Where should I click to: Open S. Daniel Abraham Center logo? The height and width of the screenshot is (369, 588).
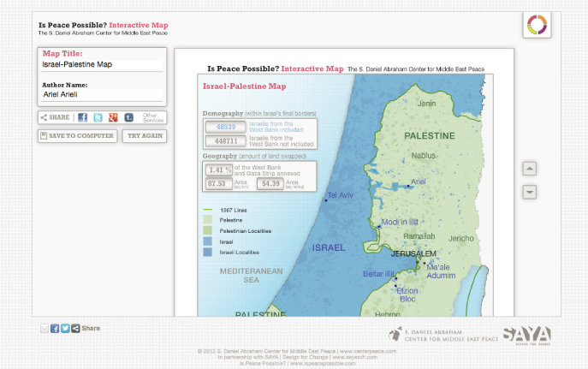tap(443, 335)
